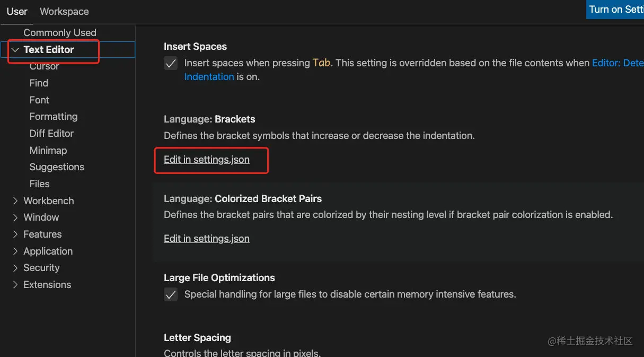The image size is (644, 357).
Task: Select the User settings tab
Action: (17, 11)
